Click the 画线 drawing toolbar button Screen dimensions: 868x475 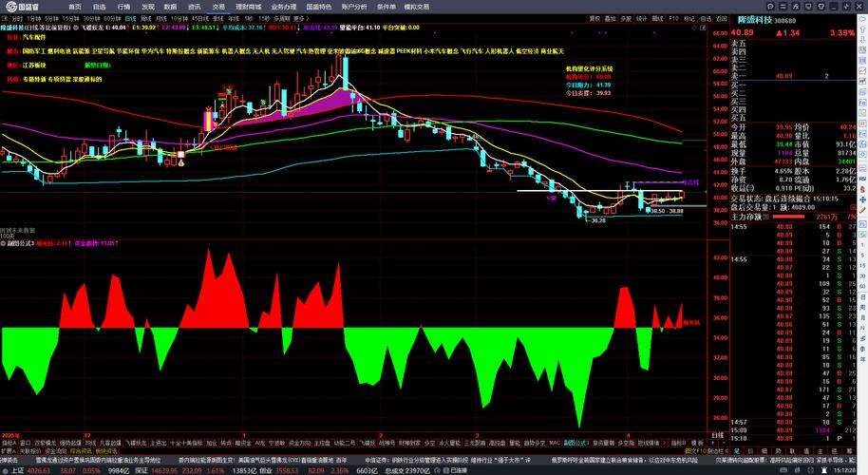point(657,18)
